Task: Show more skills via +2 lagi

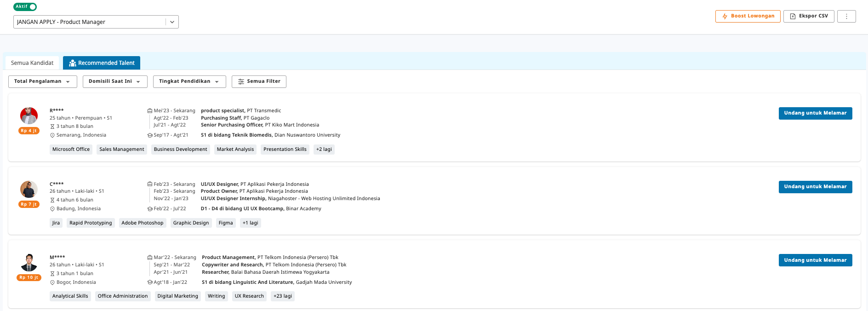Action: [x=324, y=150]
